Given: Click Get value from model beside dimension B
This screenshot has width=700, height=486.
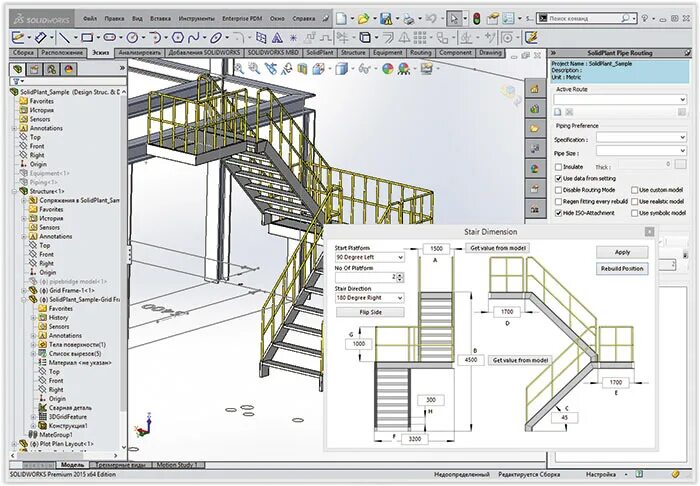Looking at the screenshot, I should 520,360.
